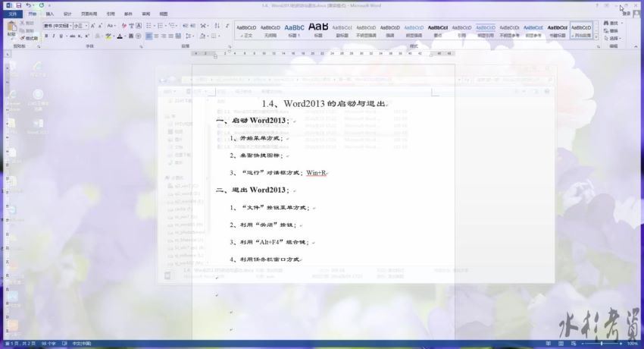
Task: Click the Decrease Indent icon
Action: coord(185,26)
